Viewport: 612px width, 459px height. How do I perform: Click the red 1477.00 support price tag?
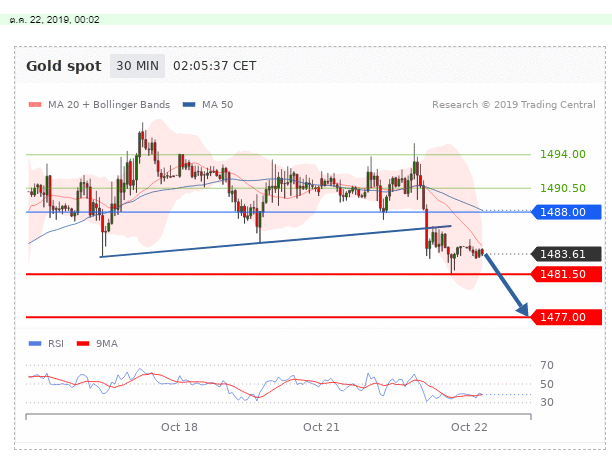tap(566, 317)
